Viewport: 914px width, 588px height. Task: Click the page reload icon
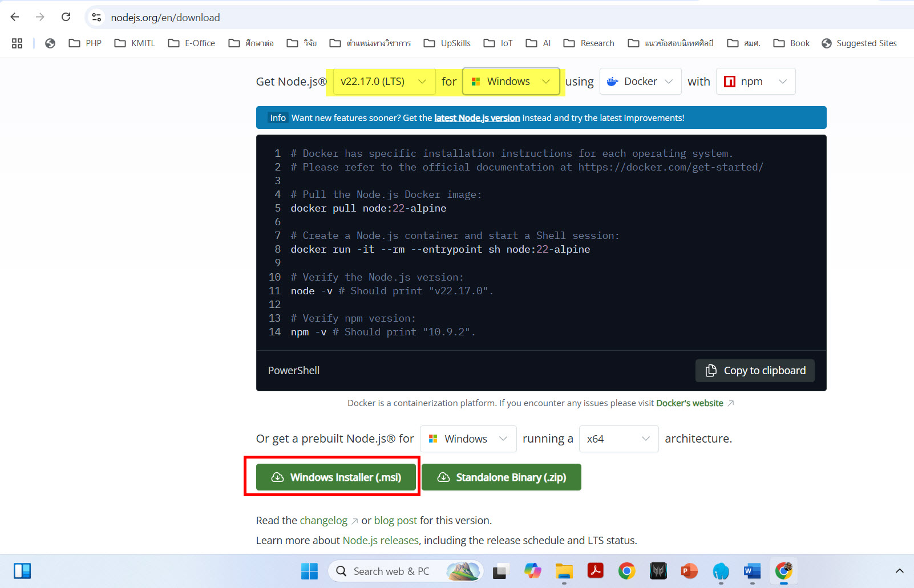[66, 17]
